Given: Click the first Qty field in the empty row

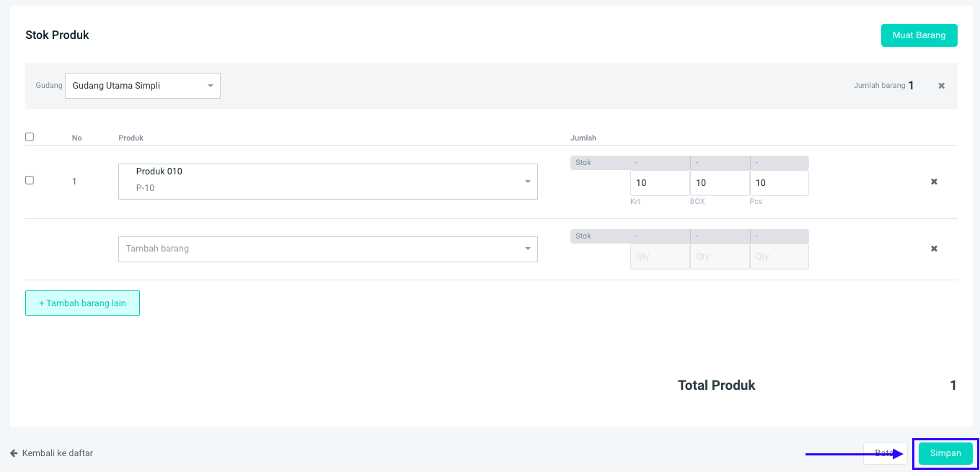Looking at the screenshot, I should (x=659, y=257).
